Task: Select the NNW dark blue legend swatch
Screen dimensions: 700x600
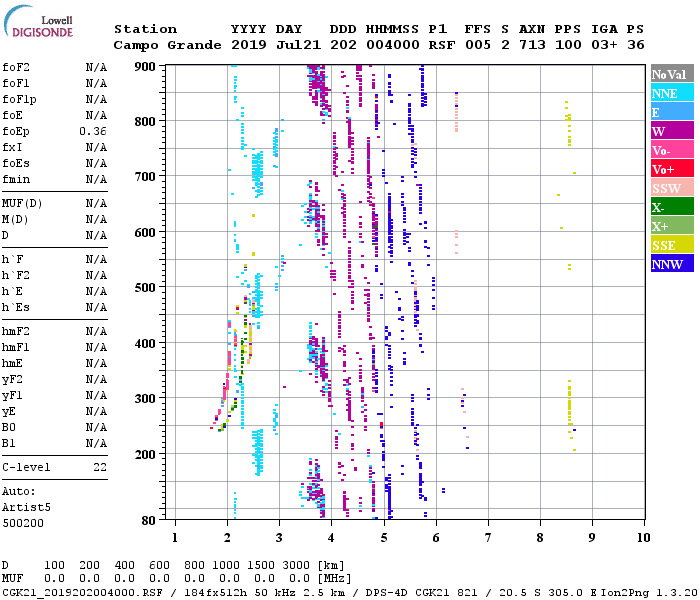Action: pos(672,263)
